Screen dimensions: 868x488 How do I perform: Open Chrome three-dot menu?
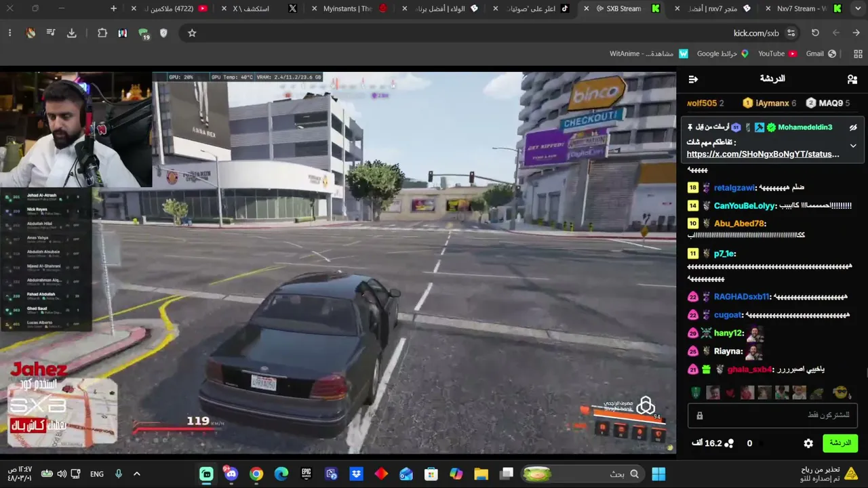[9, 33]
